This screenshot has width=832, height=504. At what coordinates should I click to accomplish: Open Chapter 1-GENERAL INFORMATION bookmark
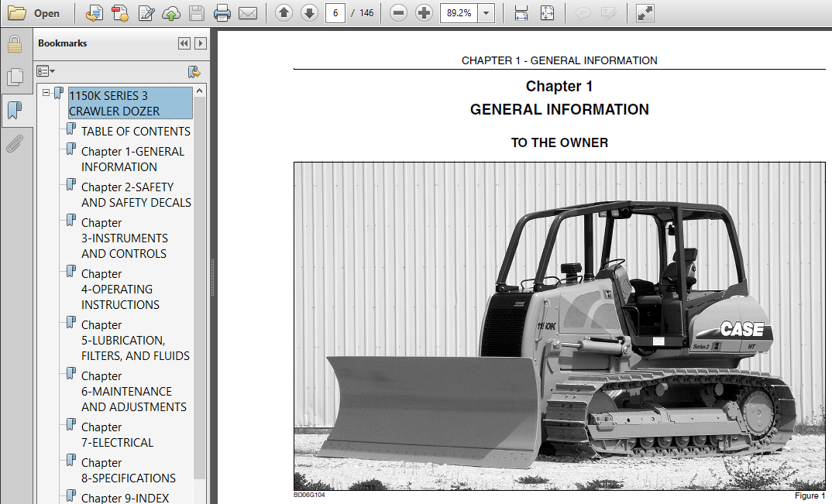[132, 159]
